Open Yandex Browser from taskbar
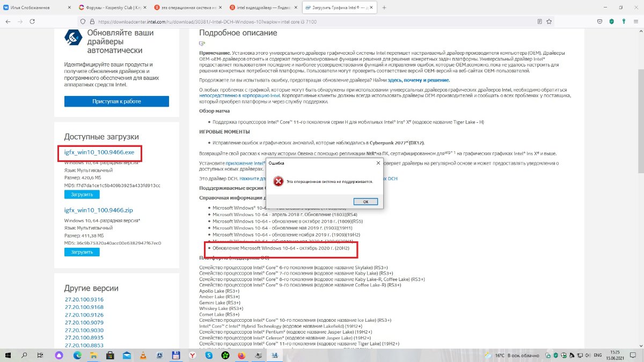 [x=192, y=354]
